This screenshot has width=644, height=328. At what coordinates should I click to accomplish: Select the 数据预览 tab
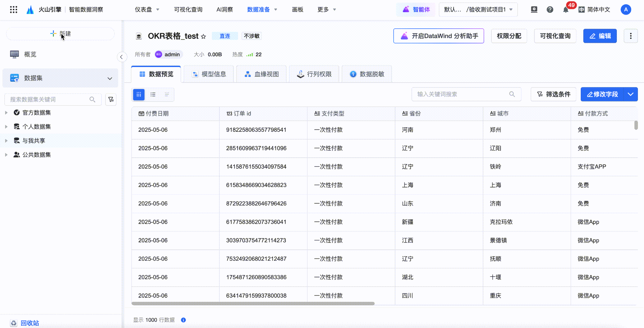(156, 74)
